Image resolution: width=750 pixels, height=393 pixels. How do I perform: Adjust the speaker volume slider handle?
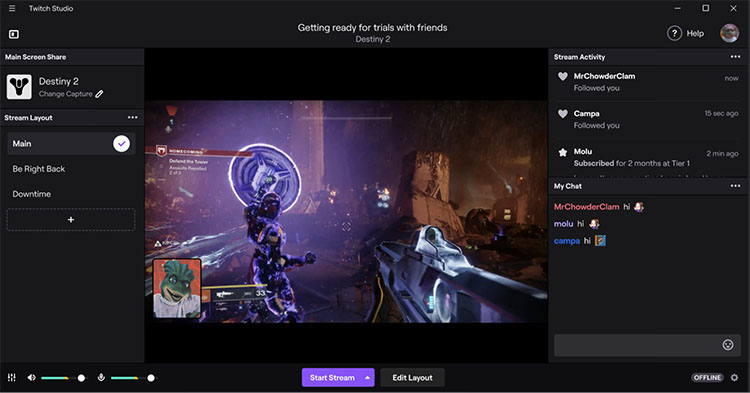(81, 378)
